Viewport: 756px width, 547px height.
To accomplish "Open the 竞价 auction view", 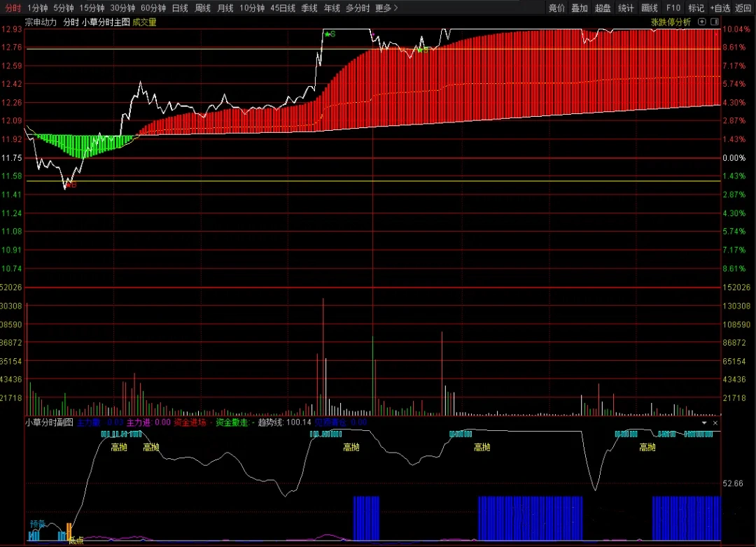I will 556,8.
